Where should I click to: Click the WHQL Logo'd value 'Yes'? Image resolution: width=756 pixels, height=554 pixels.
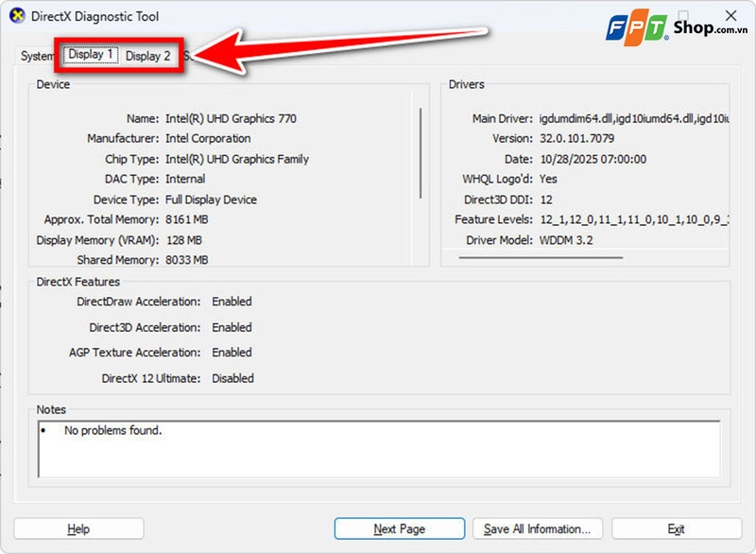548,179
